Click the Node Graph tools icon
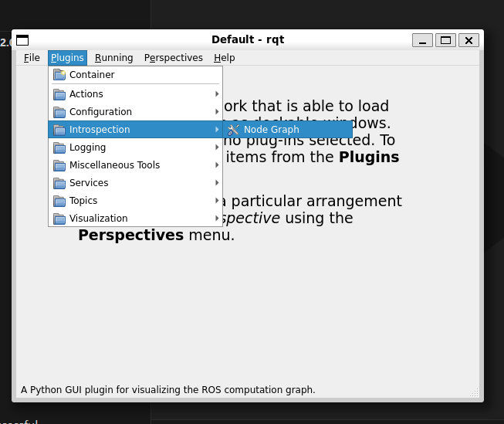 233,130
